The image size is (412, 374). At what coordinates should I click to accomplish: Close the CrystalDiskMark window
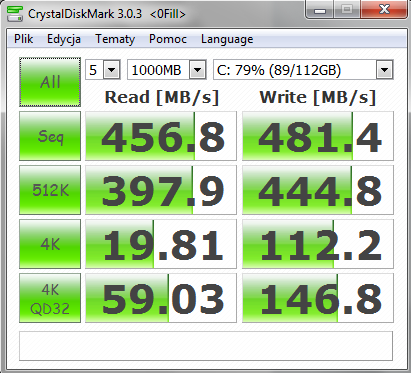point(384,10)
